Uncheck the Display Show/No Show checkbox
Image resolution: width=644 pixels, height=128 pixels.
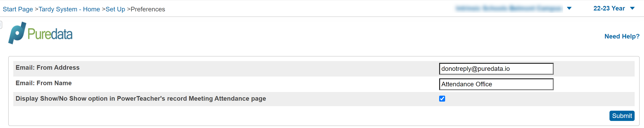pyautogui.click(x=442, y=99)
